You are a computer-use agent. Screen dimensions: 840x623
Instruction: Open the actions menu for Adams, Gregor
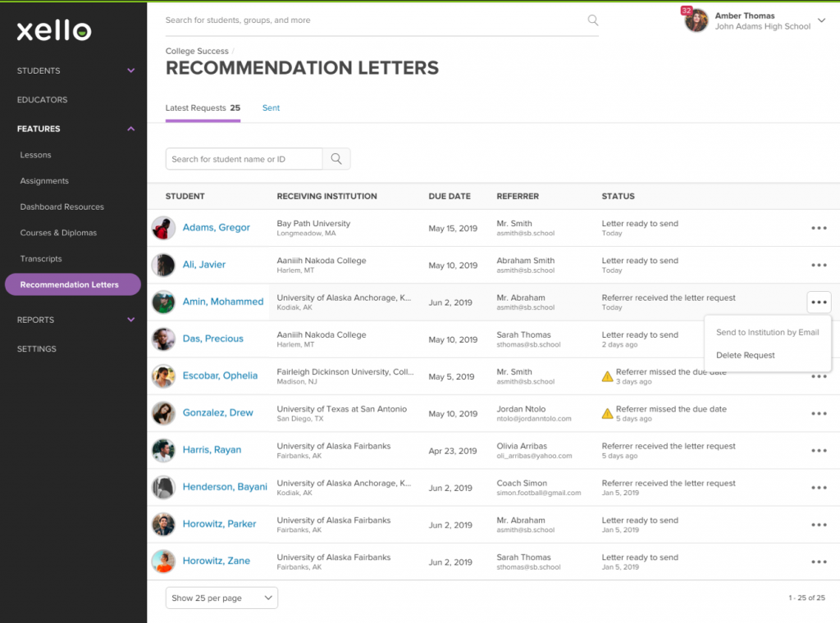click(x=818, y=228)
